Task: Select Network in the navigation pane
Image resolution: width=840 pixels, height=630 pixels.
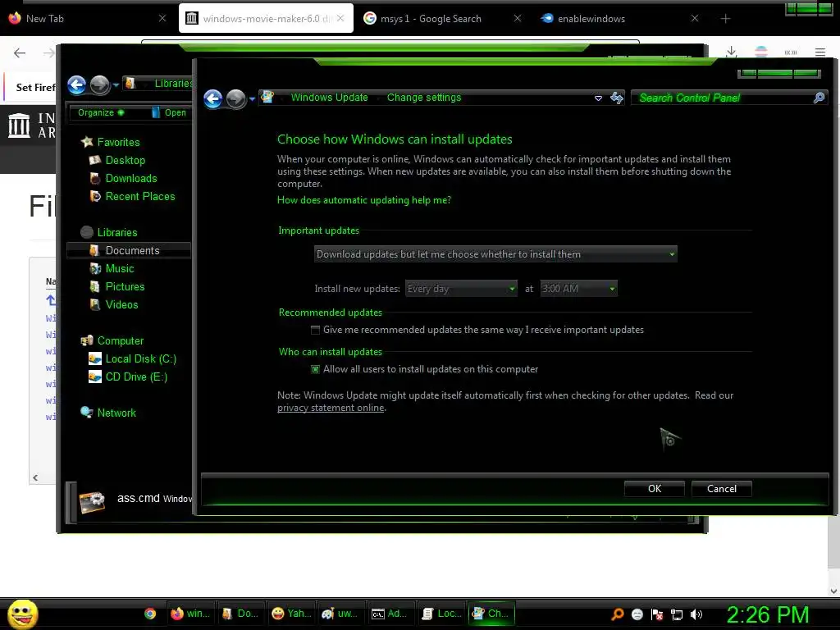Action: pos(116,413)
